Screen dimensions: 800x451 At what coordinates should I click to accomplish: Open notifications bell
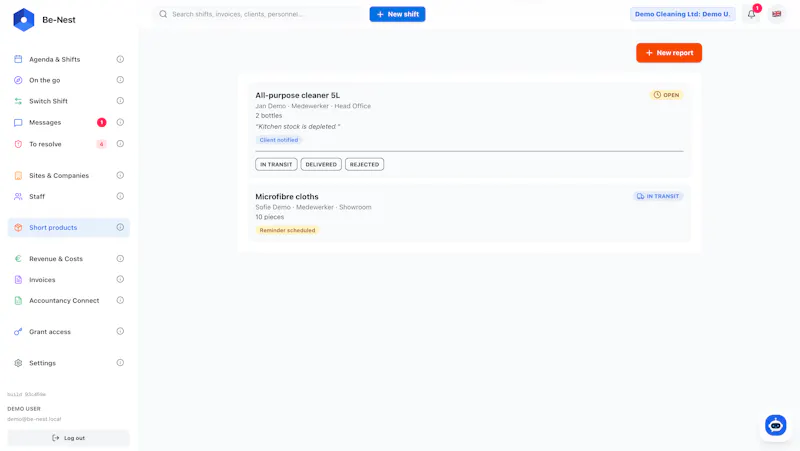pyautogui.click(x=752, y=14)
